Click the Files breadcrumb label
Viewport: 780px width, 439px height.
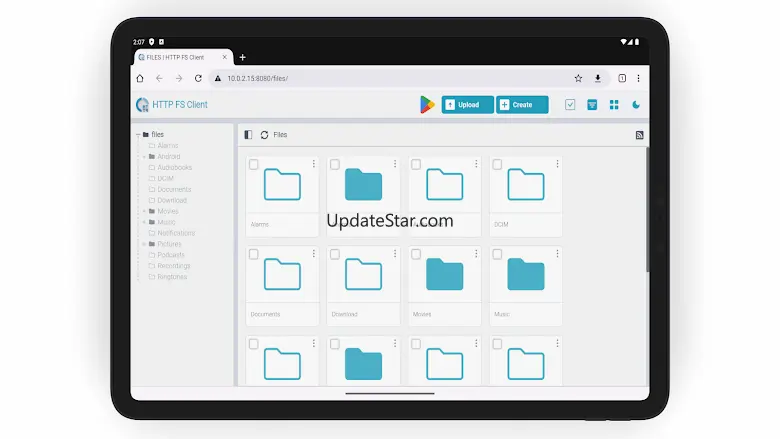coord(280,135)
